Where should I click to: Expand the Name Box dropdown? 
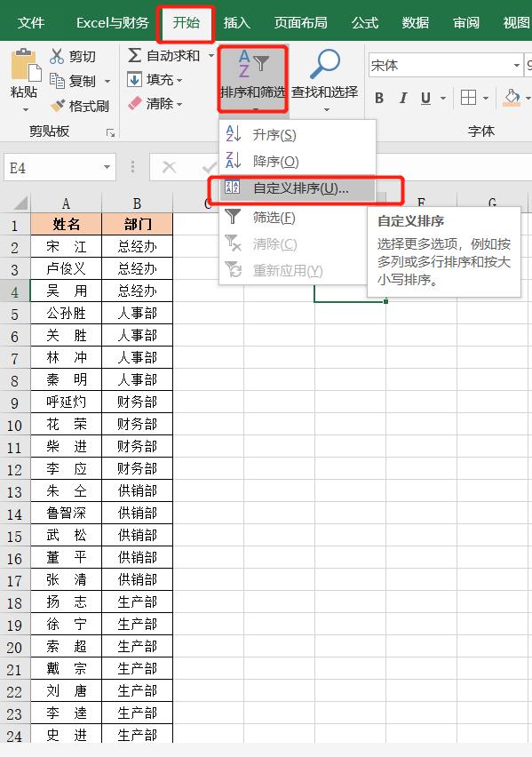tap(107, 168)
